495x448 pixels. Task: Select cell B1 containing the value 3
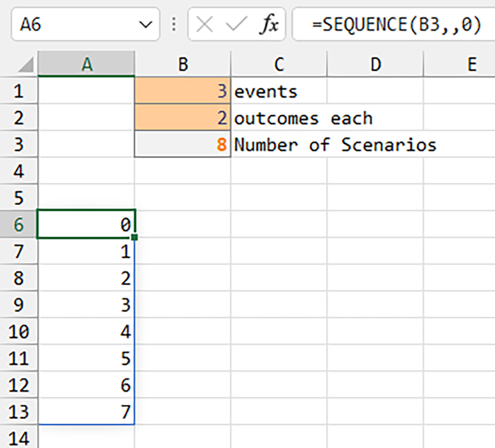183,91
